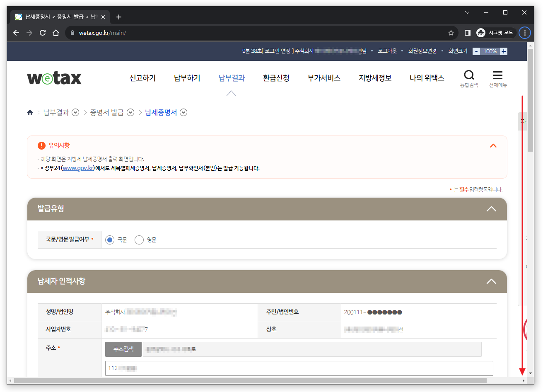Open 납부결과 menu

tap(232, 78)
